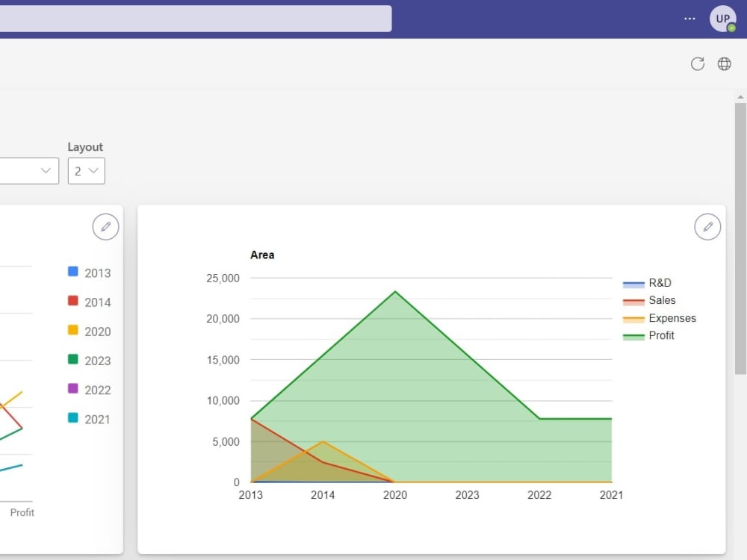Select the 2013 blue legend swatch
This screenshot has height=560, width=747.
[x=73, y=272]
